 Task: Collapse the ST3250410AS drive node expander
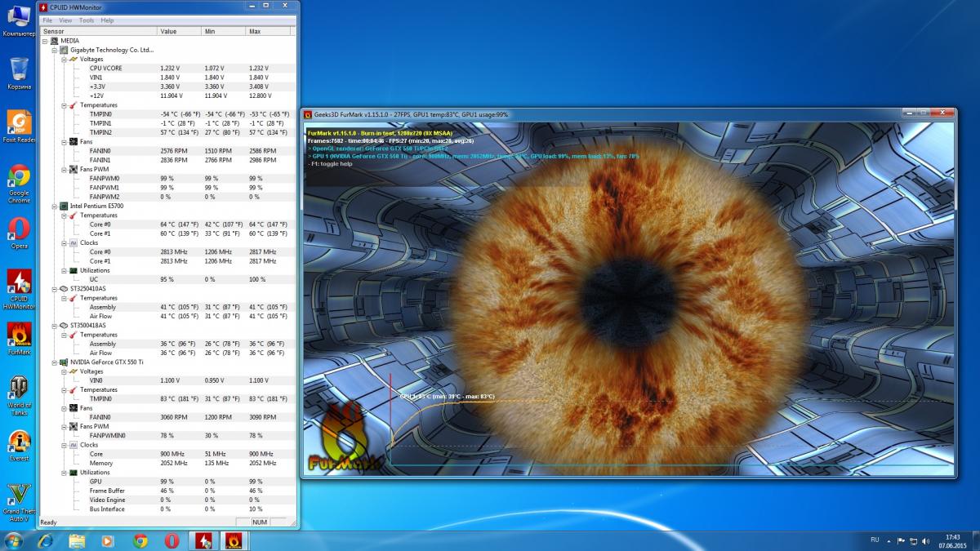pyautogui.click(x=54, y=288)
